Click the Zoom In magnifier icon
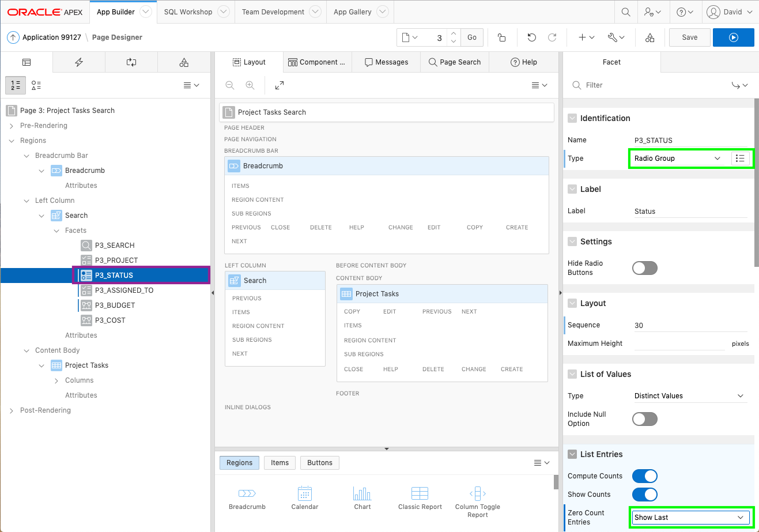 click(250, 85)
